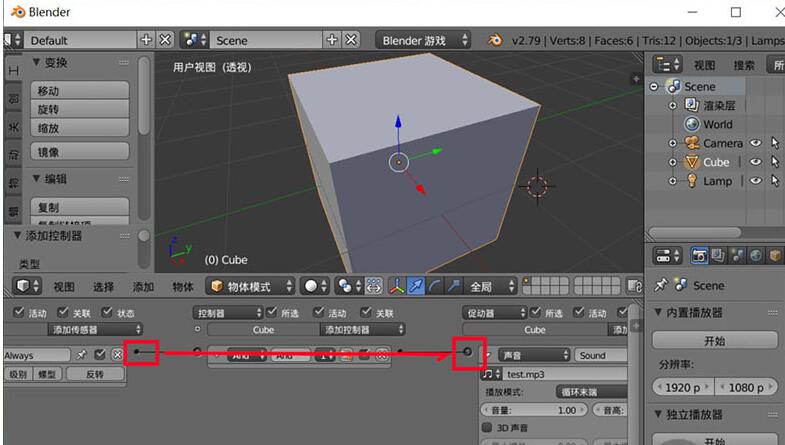The height and width of the screenshot is (445, 785).
Task: Click the Lamp icon in outliner
Action: (690, 181)
